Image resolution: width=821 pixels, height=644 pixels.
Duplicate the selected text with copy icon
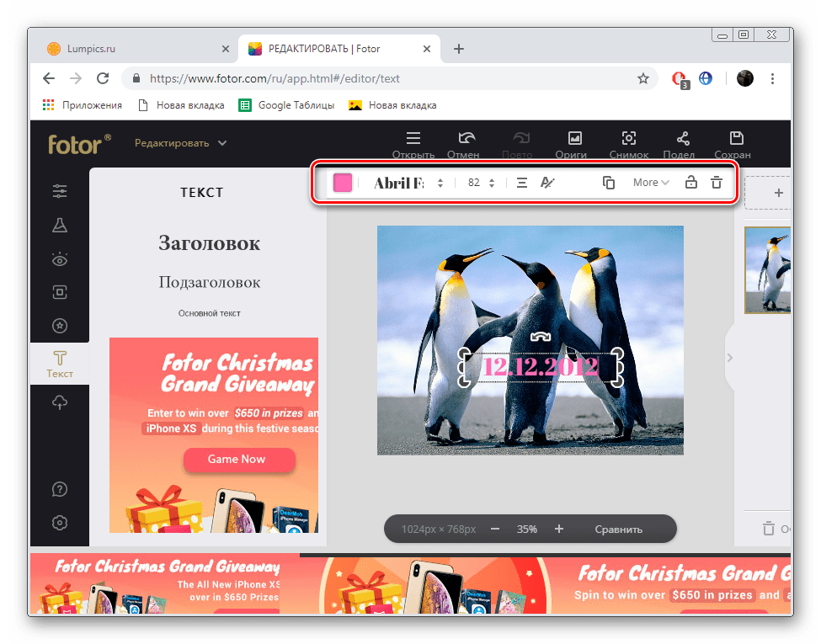click(609, 183)
